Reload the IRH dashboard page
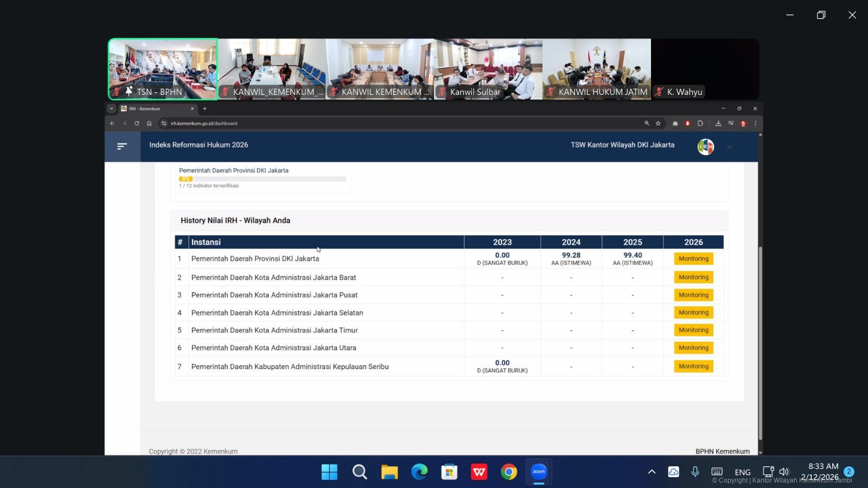 coord(137,124)
